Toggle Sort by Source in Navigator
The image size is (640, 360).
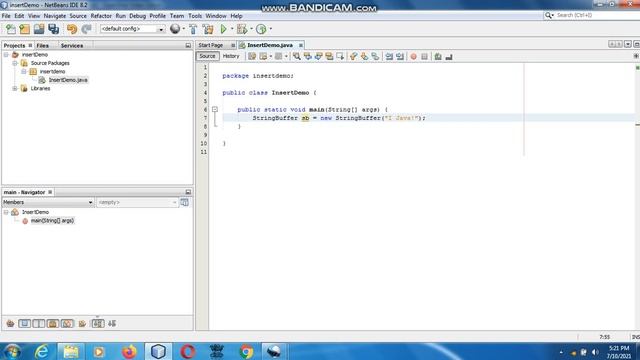pos(112,324)
